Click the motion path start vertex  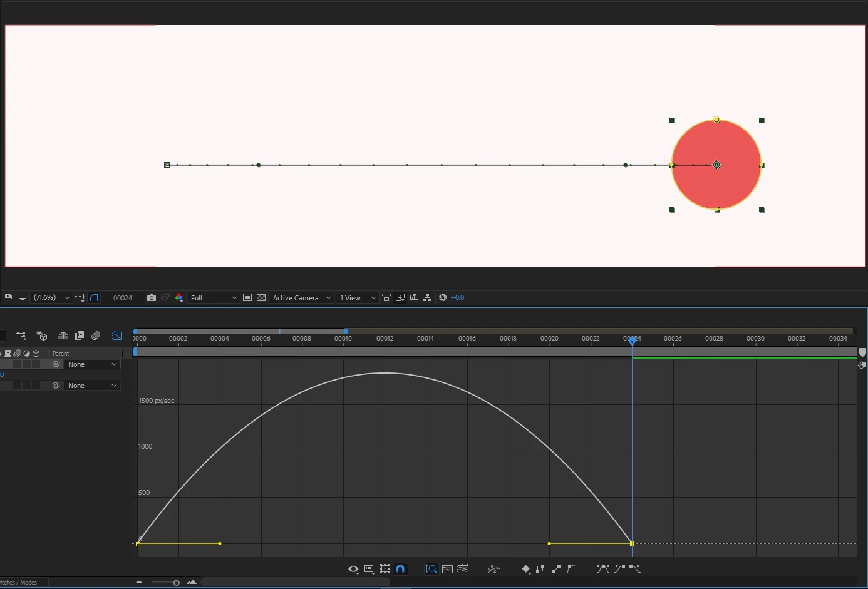tap(167, 165)
